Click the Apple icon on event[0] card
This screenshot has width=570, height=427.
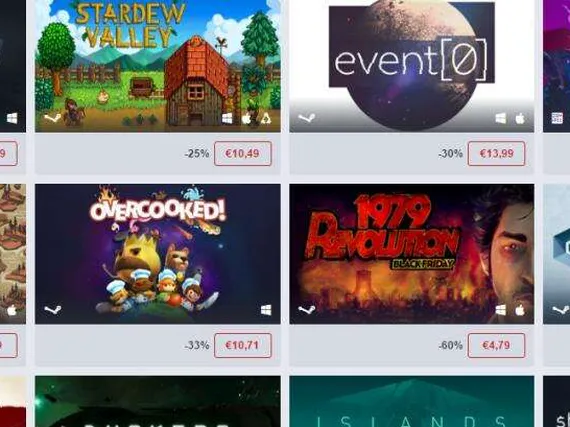point(520,118)
